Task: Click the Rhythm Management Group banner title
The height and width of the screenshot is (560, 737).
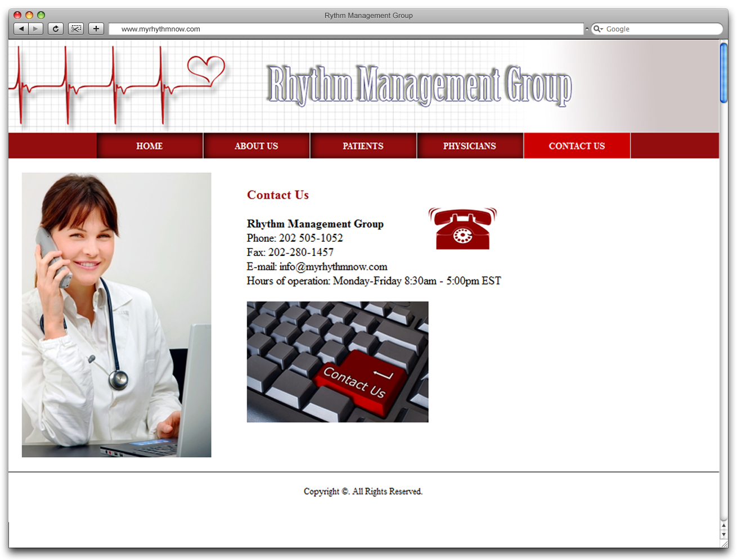Action: click(419, 85)
